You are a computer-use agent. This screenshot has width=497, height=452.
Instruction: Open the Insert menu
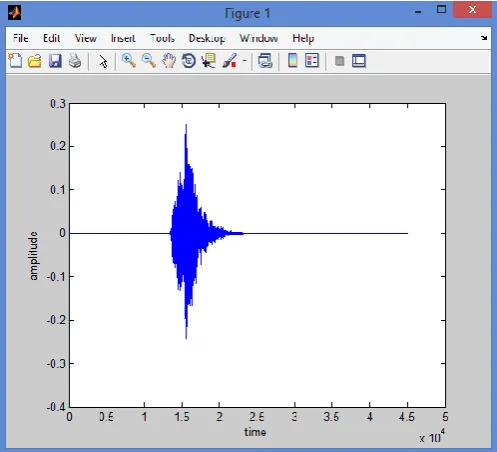point(123,38)
